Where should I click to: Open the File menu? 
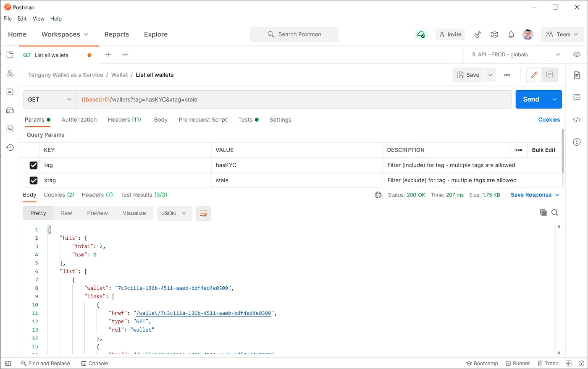(x=8, y=18)
